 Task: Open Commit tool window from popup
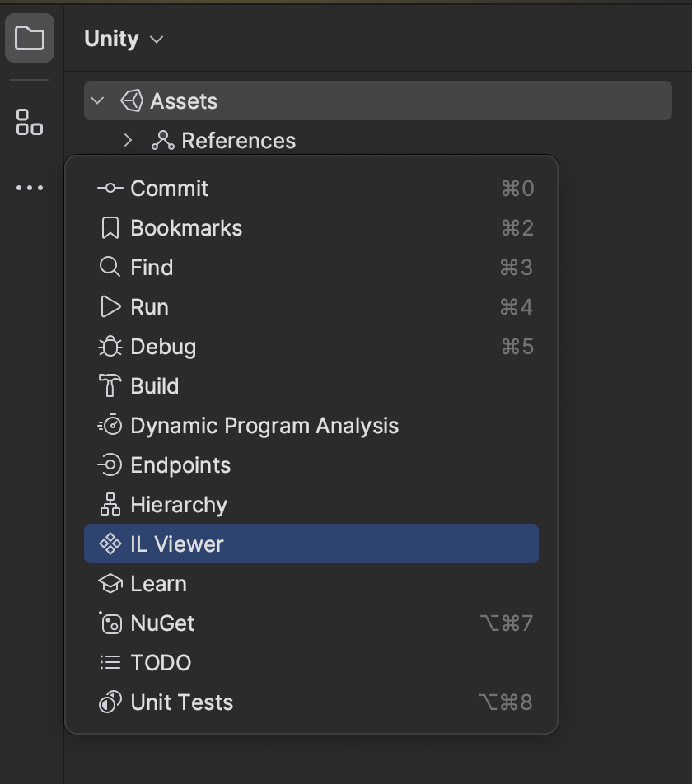(x=311, y=189)
